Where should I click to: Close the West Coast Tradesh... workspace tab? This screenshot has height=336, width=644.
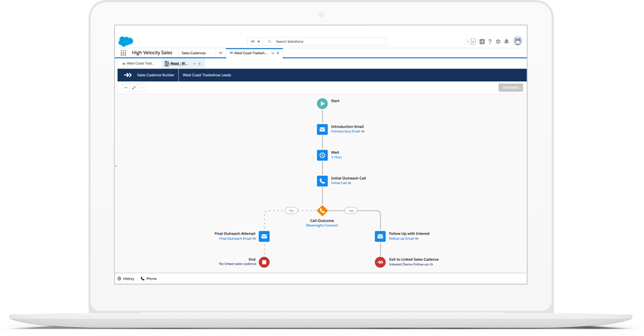(x=278, y=53)
